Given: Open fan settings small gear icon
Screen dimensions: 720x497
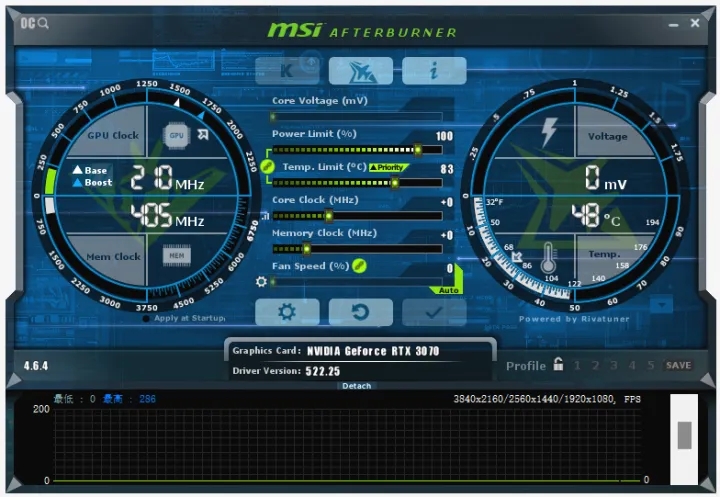Looking at the screenshot, I should click(x=261, y=282).
